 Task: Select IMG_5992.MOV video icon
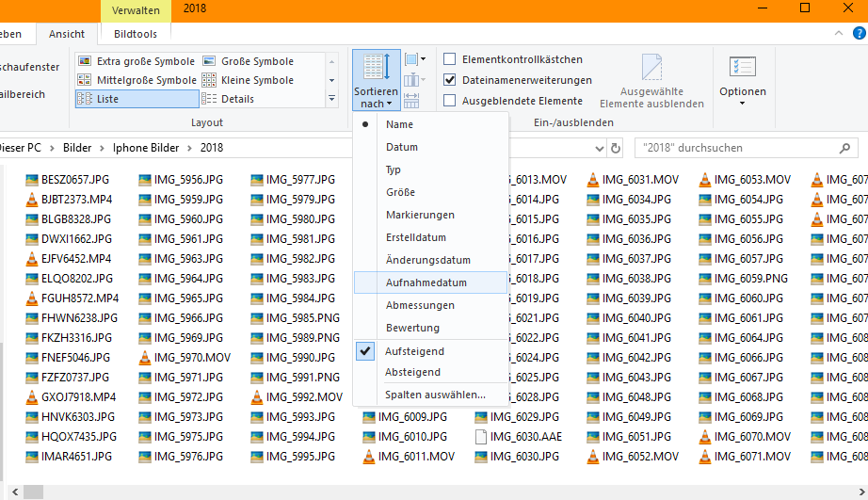[256, 397]
